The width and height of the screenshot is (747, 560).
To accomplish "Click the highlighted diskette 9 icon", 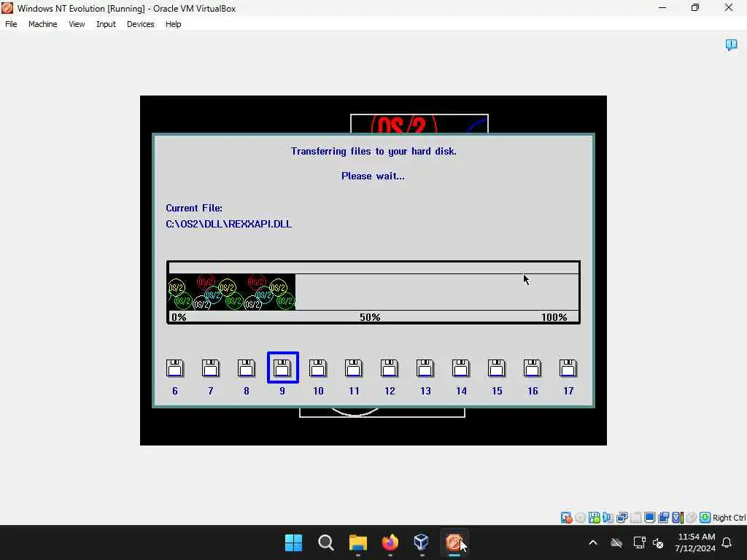I will [282, 367].
